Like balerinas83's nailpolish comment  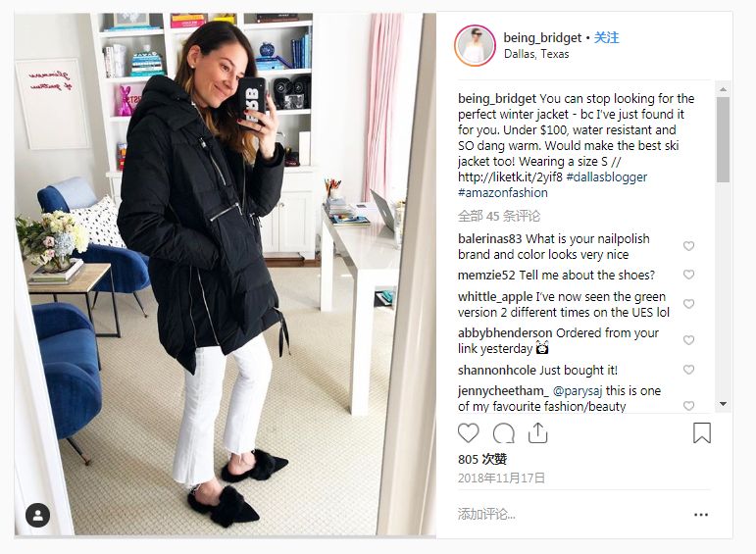coord(688,246)
